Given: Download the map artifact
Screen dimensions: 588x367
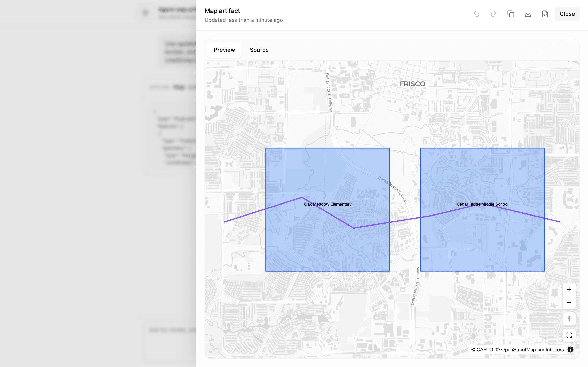Looking at the screenshot, I should pyautogui.click(x=528, y=14).
